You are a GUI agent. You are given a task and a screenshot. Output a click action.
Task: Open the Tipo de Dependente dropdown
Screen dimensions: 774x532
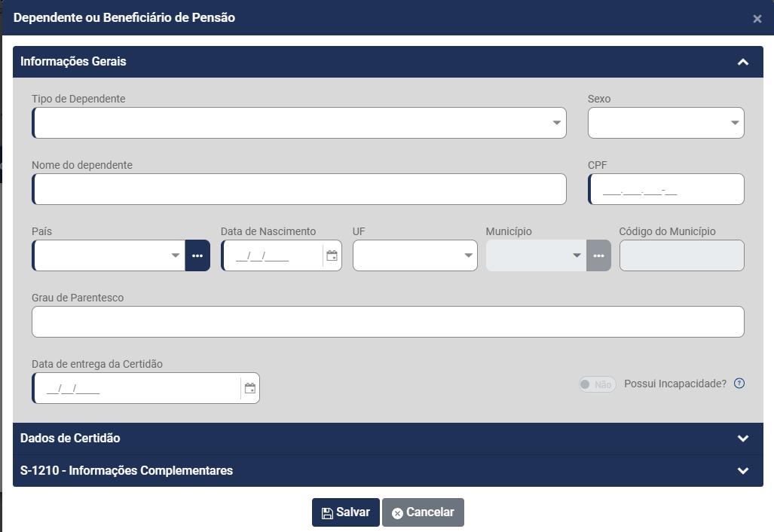556,123
